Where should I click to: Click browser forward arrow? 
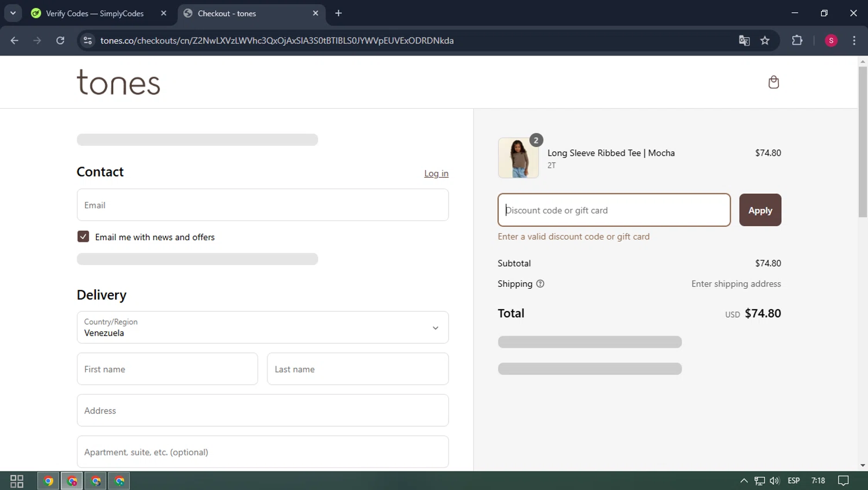(37, 40)
